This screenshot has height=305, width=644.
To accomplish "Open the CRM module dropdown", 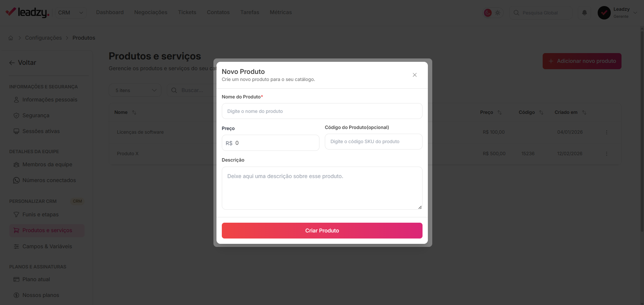I will click(71, 12).
